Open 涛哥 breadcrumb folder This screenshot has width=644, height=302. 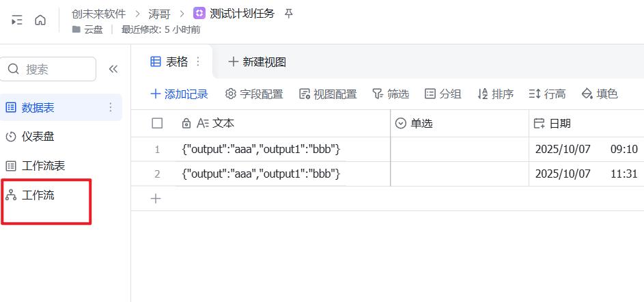pyautogui.click(x=159, y=14)
